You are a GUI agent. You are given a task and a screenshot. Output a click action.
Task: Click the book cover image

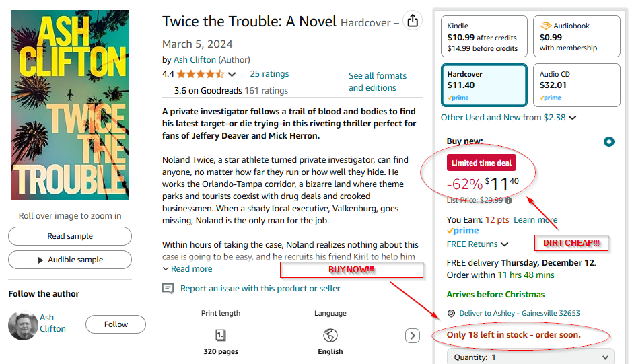click(x=70, y=105)
